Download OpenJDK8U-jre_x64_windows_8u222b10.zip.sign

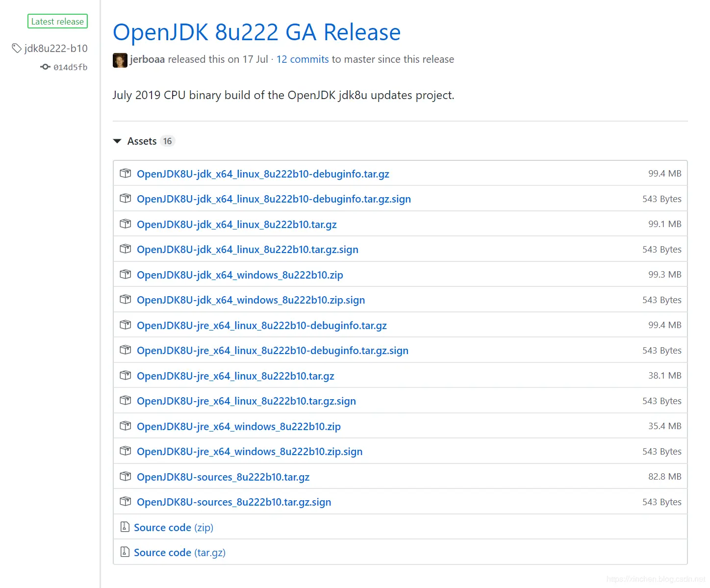click(250, 452)
